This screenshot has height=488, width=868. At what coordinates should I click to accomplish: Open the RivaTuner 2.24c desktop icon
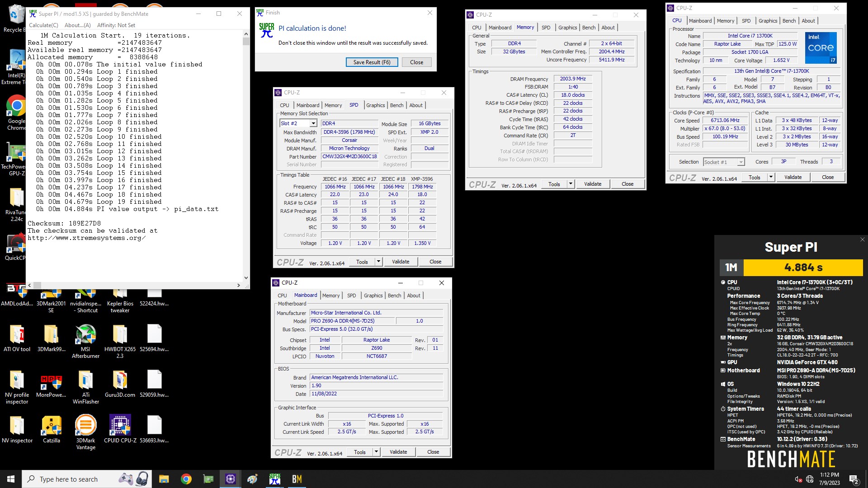16,204
